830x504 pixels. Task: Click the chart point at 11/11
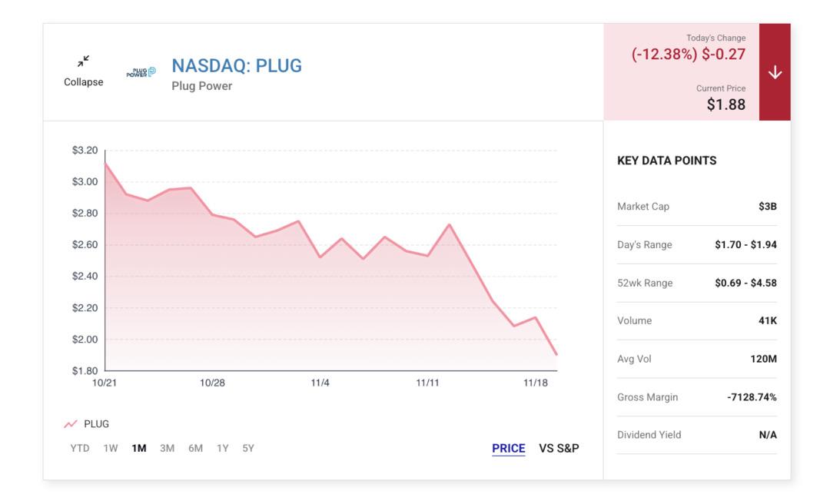[427, 255]
